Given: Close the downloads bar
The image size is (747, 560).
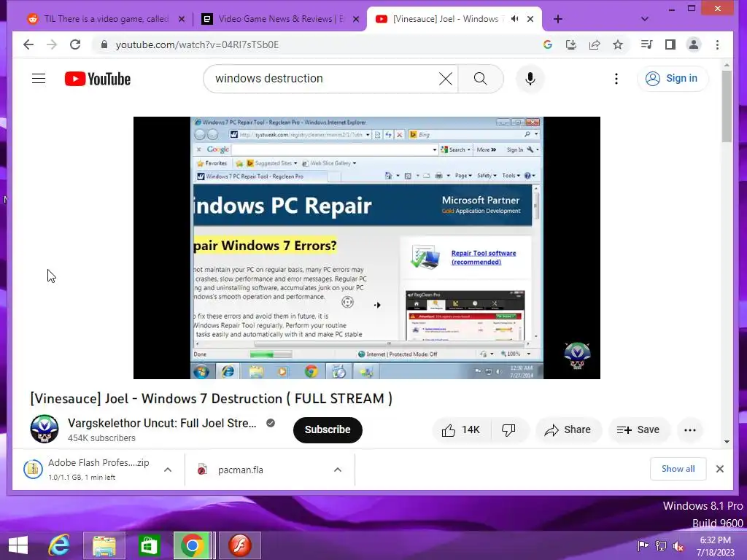Looking at the screenshot, I should [720, 469].
